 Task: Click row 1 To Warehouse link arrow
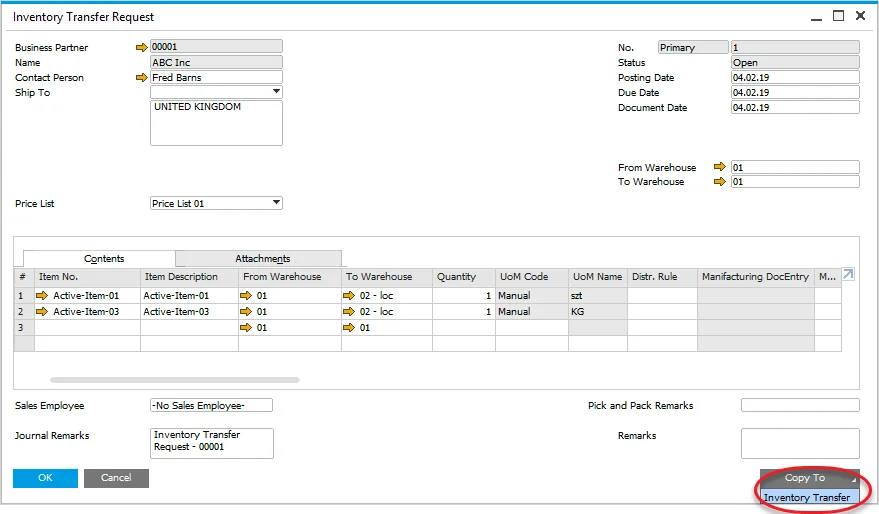click(x=350, y=296)
